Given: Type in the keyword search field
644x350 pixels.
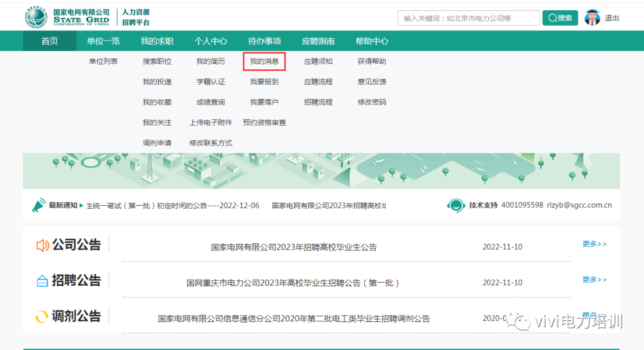Looking at the screenshot, I should coord(467,18).
